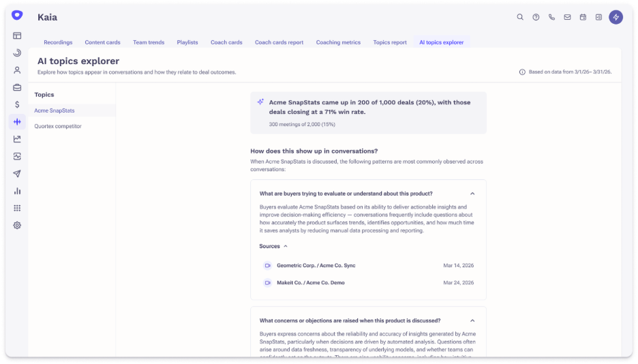Screen dimensions: 638x364
Task: Click video icon for Geometric Corp. source
Action: tap(267, 266)
